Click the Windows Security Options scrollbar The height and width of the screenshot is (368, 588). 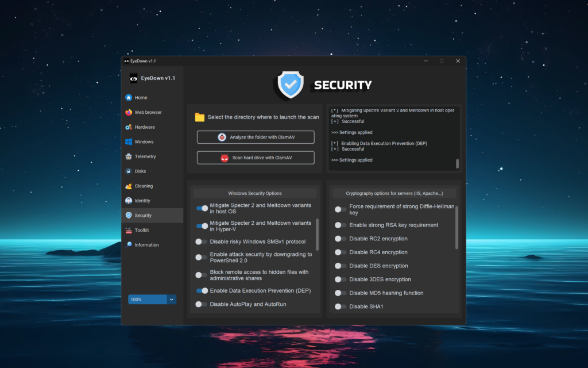(x=318, y=234)
